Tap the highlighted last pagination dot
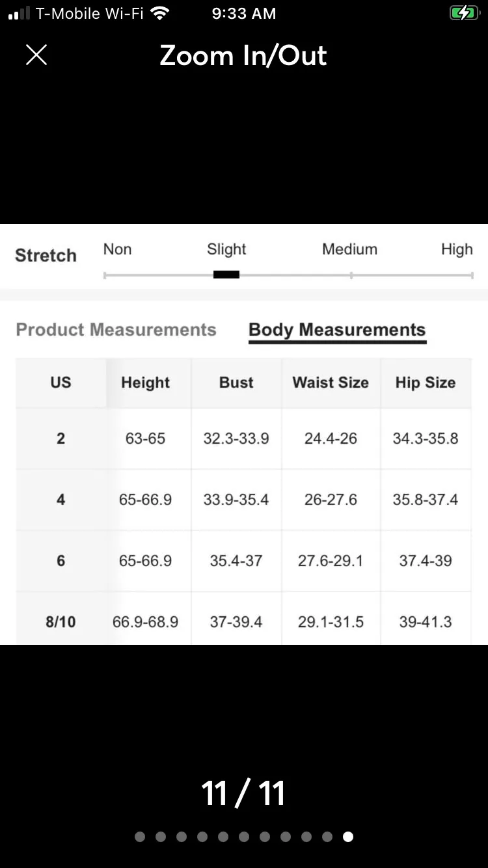The height and width of the screenshot is (868, 488). tap(348, 837)
